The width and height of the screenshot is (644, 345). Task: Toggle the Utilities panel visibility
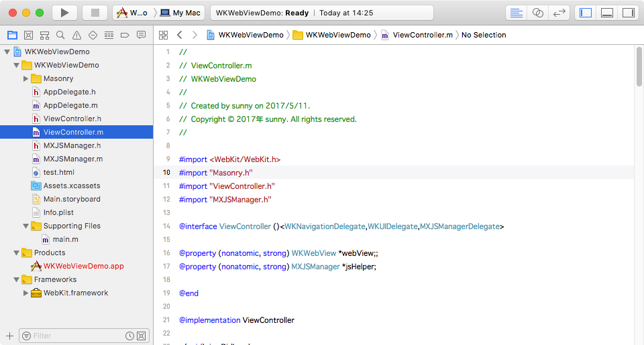(629, 13)
